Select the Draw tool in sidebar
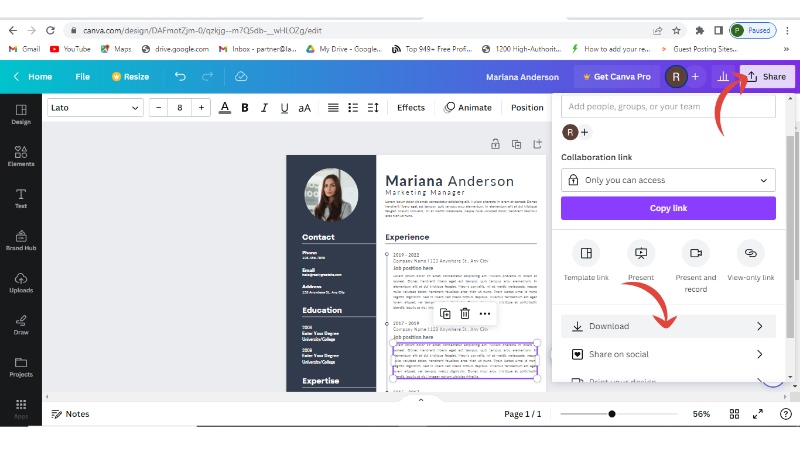 21,324
